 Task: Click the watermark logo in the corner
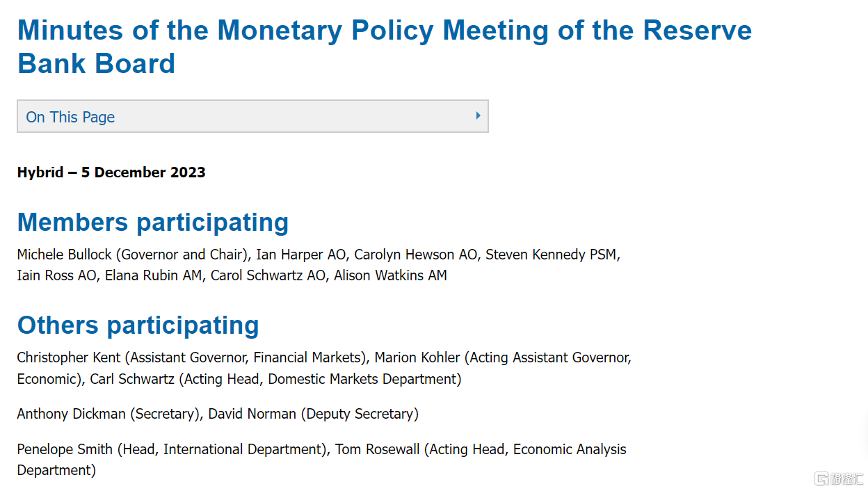(x=839, y=478)
